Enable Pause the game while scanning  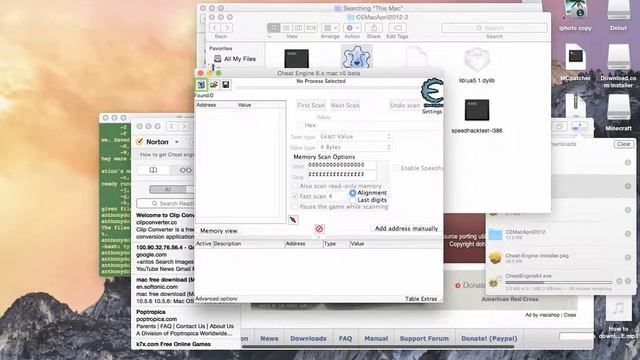click(294, 207)
